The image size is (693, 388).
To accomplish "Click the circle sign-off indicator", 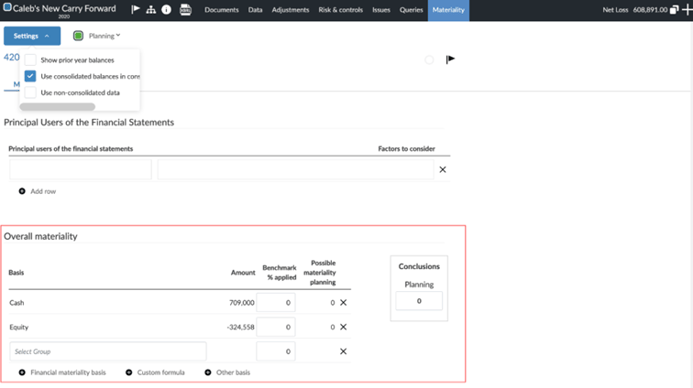I will tap(429, 60).
